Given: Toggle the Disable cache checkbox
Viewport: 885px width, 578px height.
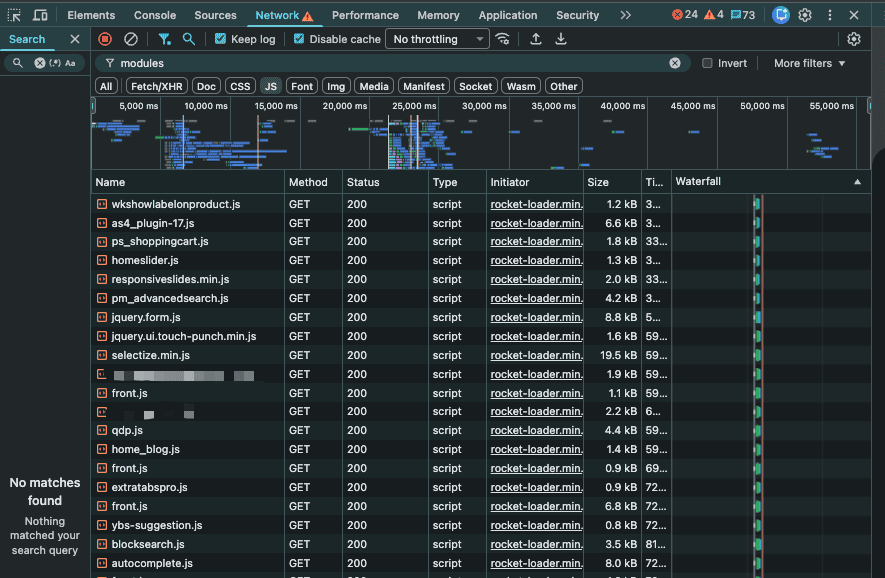Looking at the screenshot, I should pyautogui.click(x=299, y=39).
